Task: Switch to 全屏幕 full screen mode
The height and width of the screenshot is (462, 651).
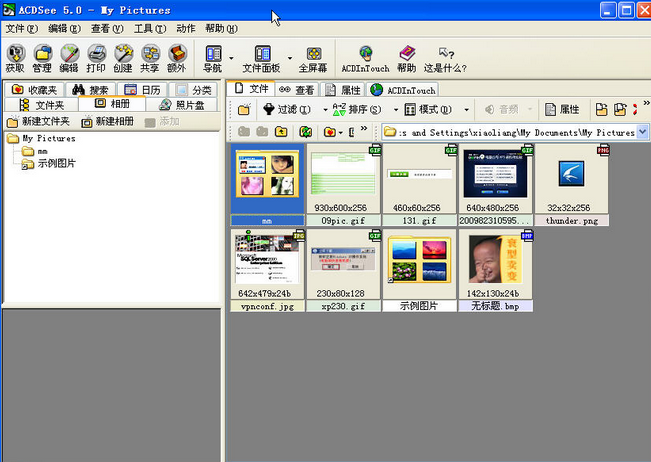Action: click(x=313, y=58)
